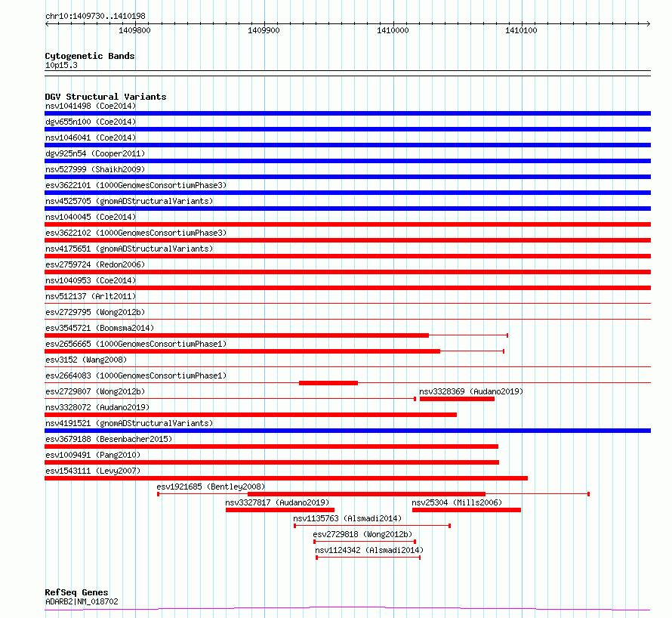Click the 1409900 ruler position label
The width and height of the screenshot is (672, 618).
coord(264,30)
